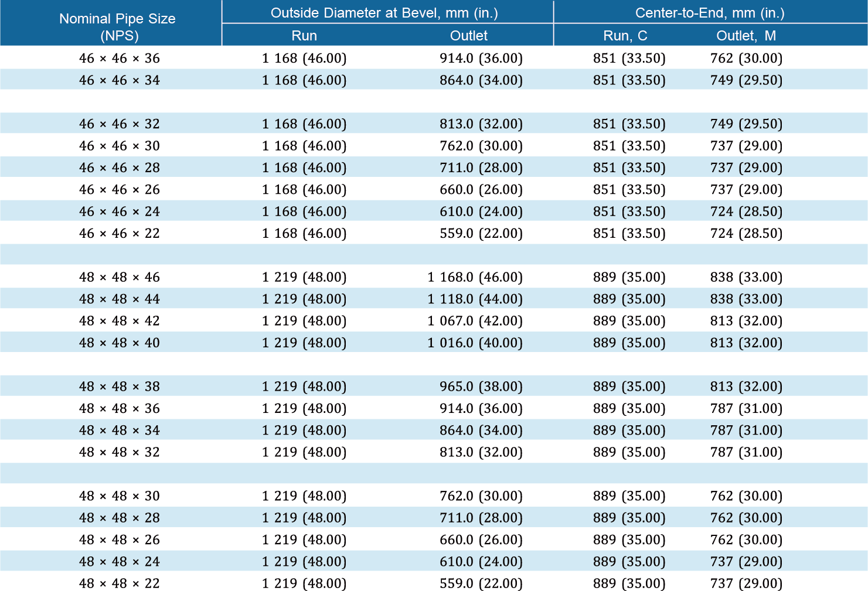The height and width of the screenshot is (591, 868).
Task: Select outlet M value '762 (30.00)' in 46 × 46 × 36 row
Action: pyautogui.click(x=747, y=59)
